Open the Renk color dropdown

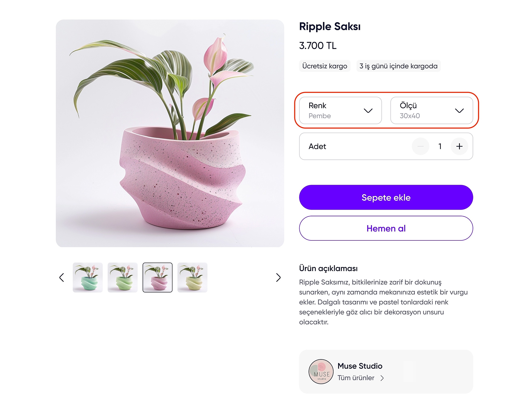coord(340,111)
